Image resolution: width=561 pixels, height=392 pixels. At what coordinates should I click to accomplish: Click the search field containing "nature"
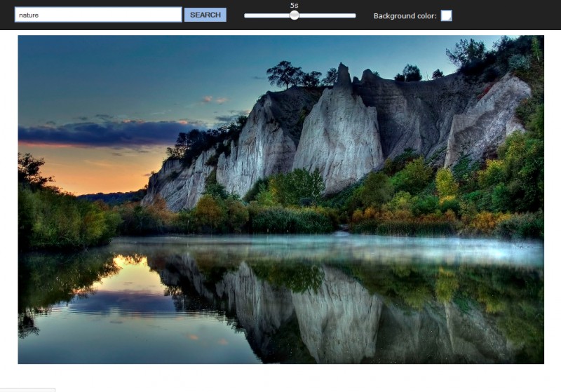[98, 15]
